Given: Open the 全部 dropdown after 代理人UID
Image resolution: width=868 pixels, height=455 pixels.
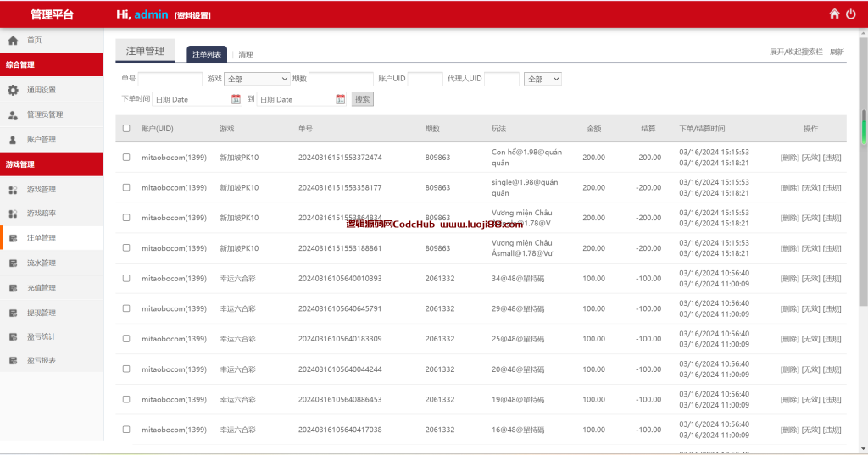Looking at the screenshot, I should 542,79.
